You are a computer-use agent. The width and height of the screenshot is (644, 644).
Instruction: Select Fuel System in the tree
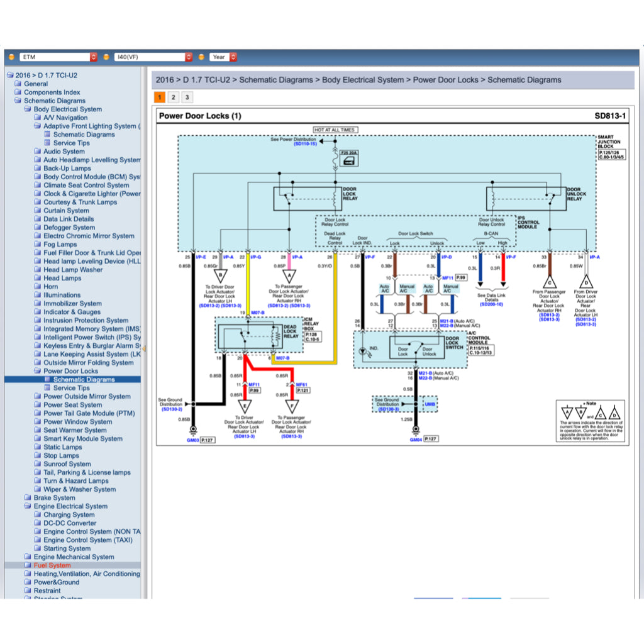[52, 565]
